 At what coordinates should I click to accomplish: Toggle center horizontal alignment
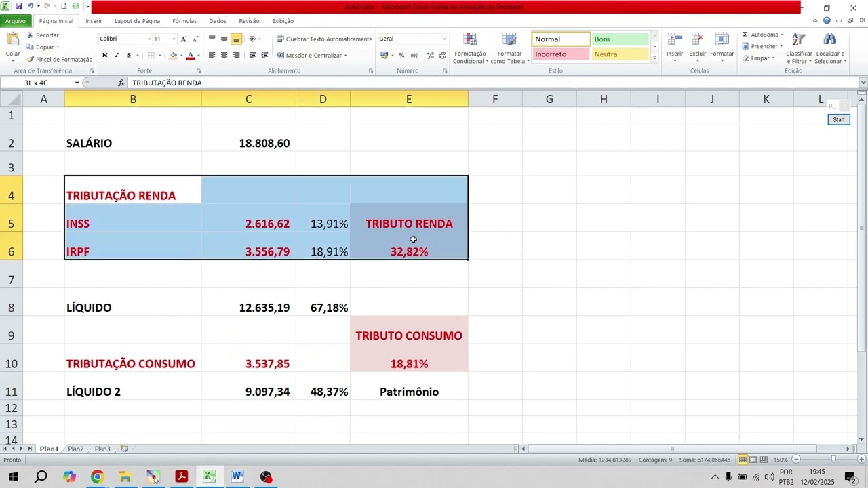click(224, 55)
